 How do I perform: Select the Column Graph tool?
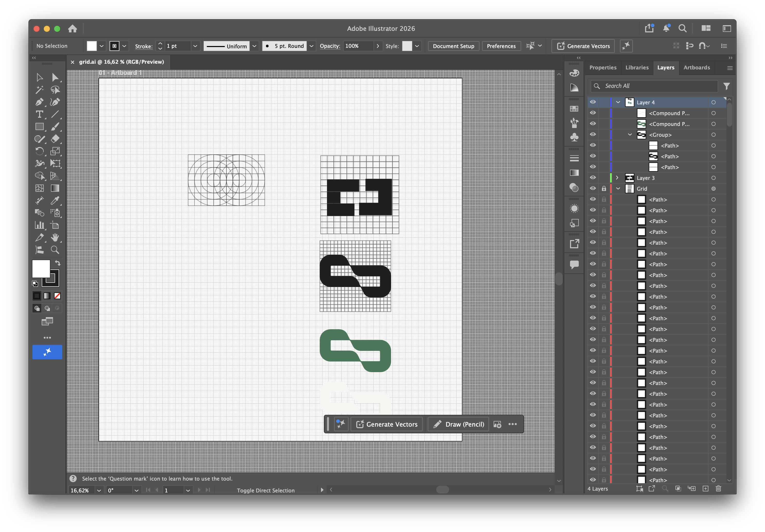(39, 225)
